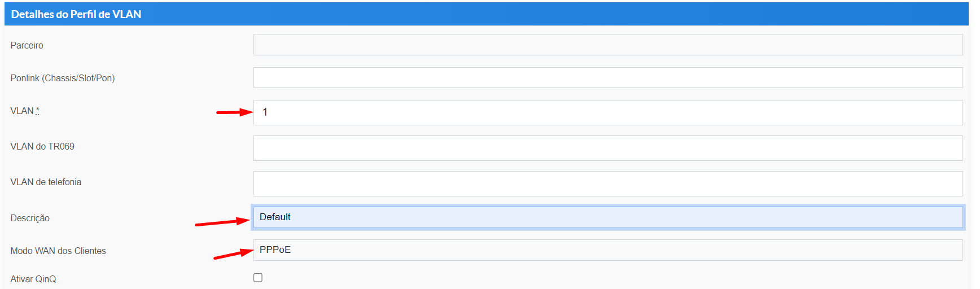Focus the Ponlink (Chassis/Slot/Pon) input box
This screenshot has width=980, height=289.
point(607,78)
